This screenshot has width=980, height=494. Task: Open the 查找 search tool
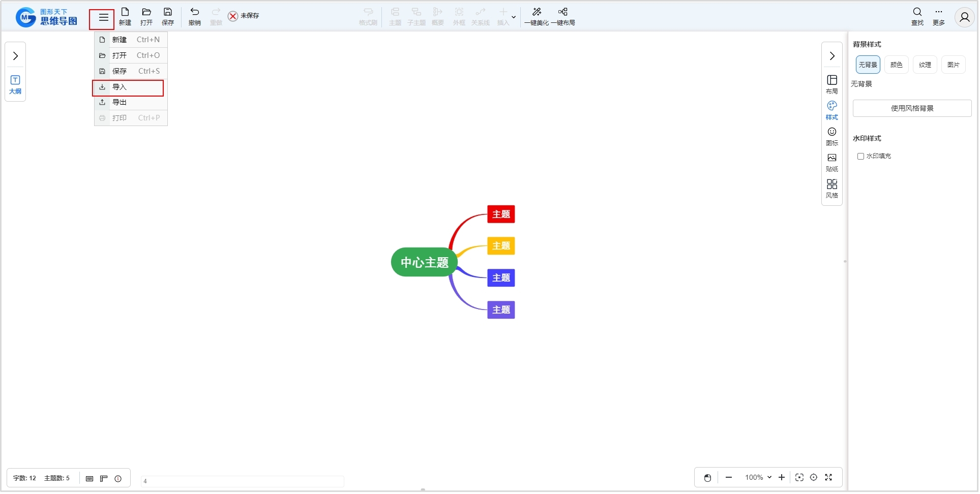click(x=917, y=17)
